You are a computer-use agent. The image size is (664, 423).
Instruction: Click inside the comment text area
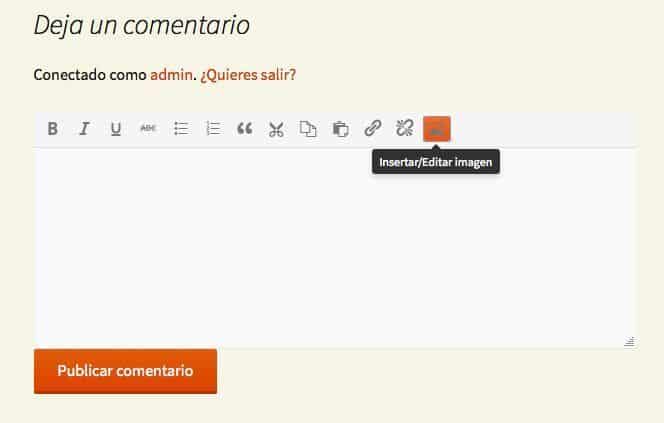tap(335, 248)
